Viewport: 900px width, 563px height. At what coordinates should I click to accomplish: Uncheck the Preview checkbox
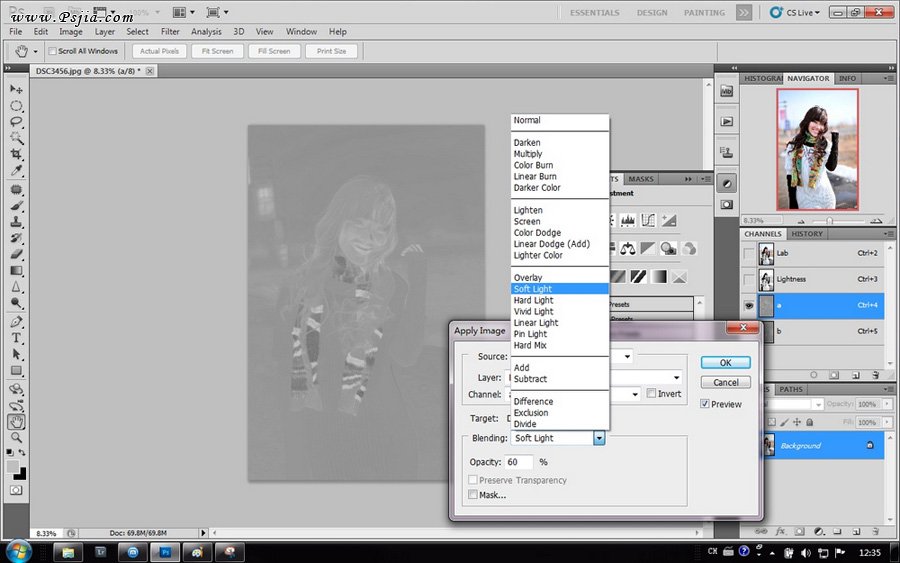coord(705,404)
